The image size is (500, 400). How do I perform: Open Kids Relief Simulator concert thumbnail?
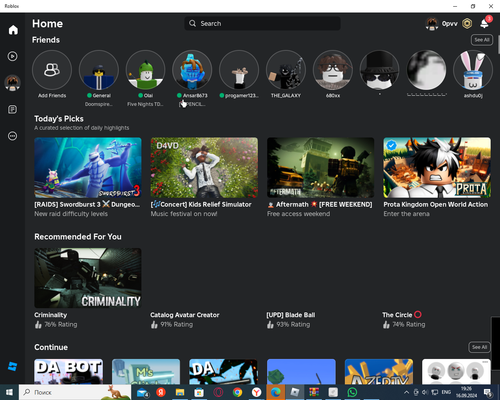tap(204, 168)
